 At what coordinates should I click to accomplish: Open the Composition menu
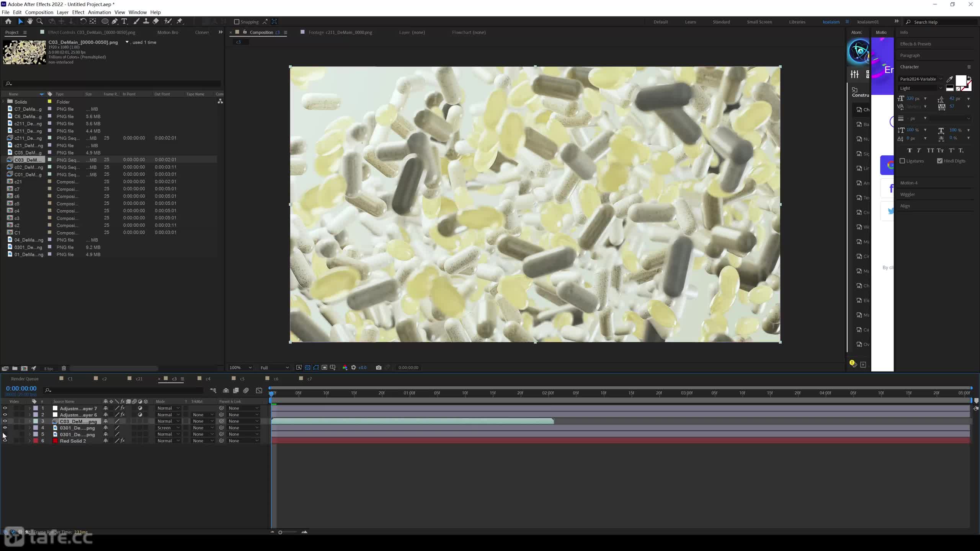click(39, 12)
